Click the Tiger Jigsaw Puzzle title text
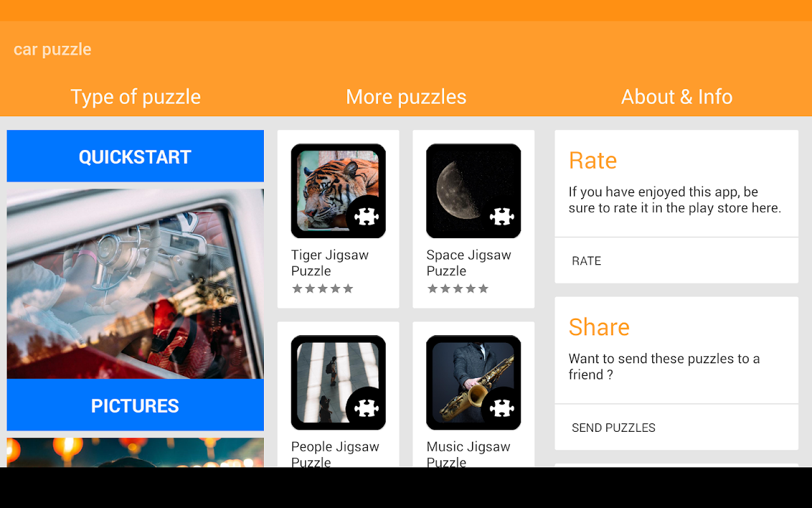 [330, 263]
